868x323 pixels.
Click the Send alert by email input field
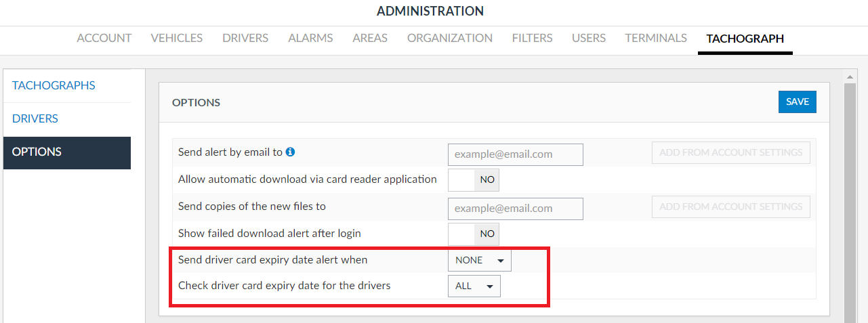515,154
